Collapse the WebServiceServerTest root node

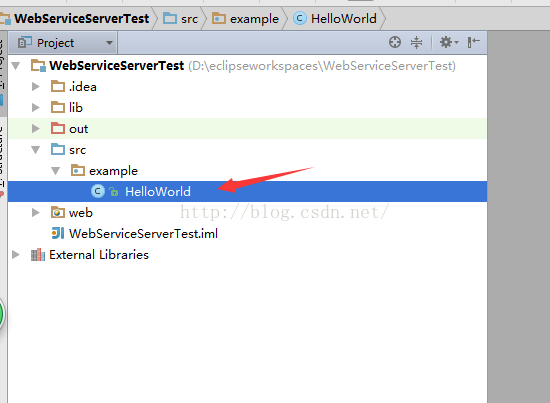coord(16,66)
